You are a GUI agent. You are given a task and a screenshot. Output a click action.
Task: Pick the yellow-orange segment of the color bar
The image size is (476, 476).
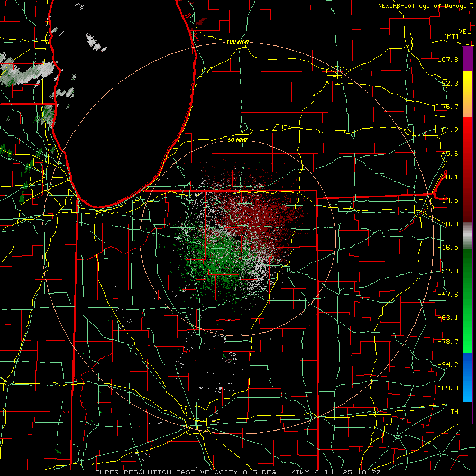pyautogui.click(x=467, y=94)
